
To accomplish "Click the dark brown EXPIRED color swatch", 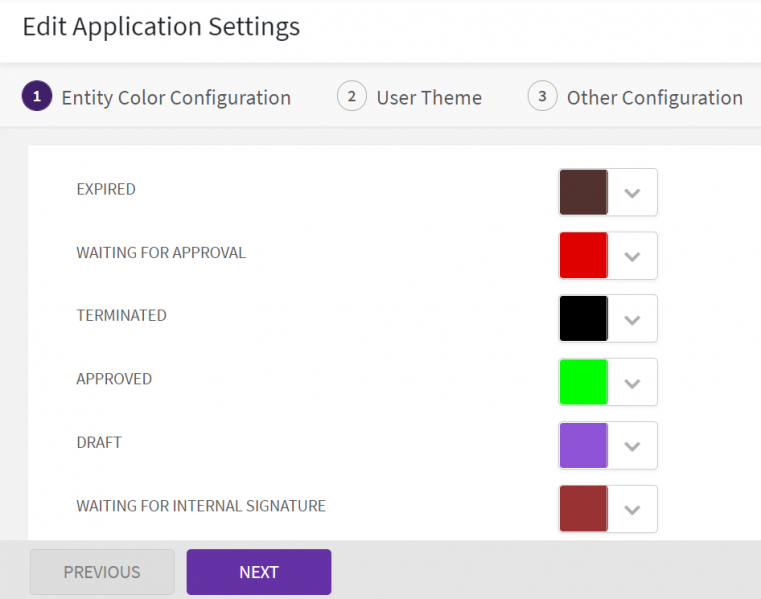I will tap(584, 193).
